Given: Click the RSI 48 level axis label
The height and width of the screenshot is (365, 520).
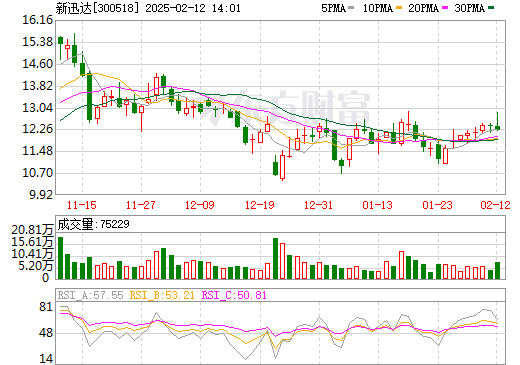Looking at the screenshot, I should coord(46,333).
